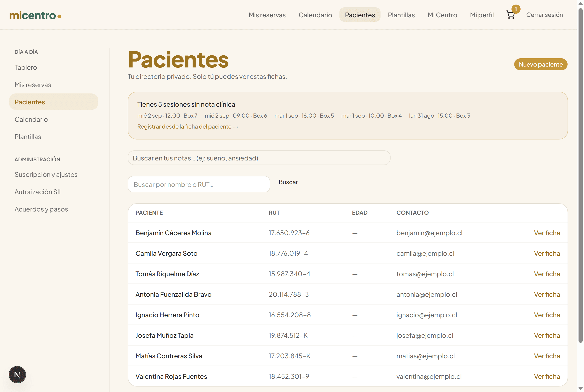
Task: Go to Calendario in top navigation
Action: 315,15
